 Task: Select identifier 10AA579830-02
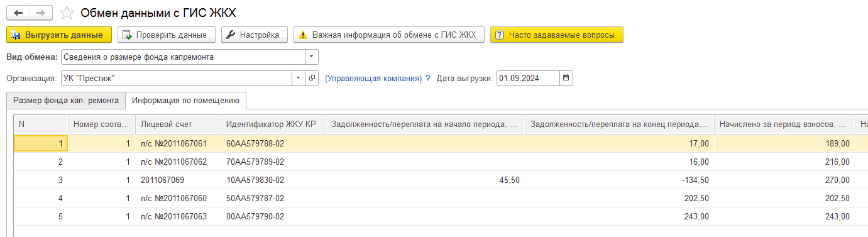[x=273, y=180]
